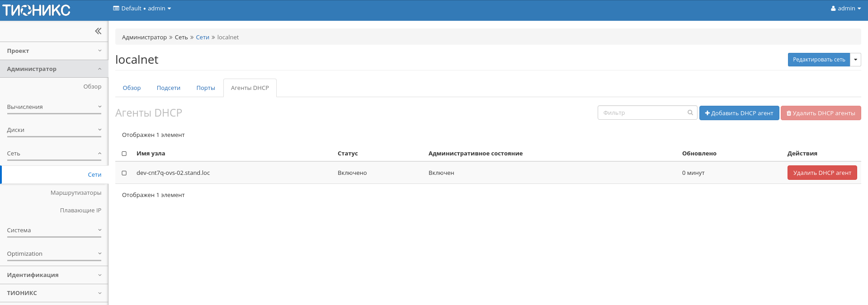Click into the Фильтр input field

(642, 113)
